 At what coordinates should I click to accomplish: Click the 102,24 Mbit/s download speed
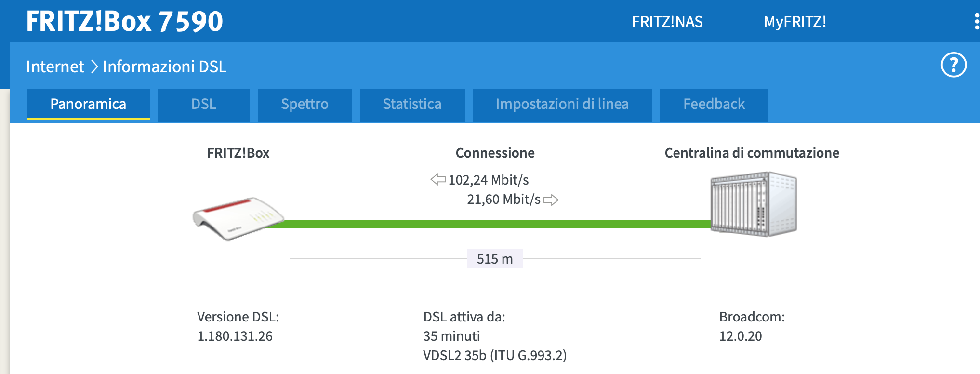click(x=489, y=180)
